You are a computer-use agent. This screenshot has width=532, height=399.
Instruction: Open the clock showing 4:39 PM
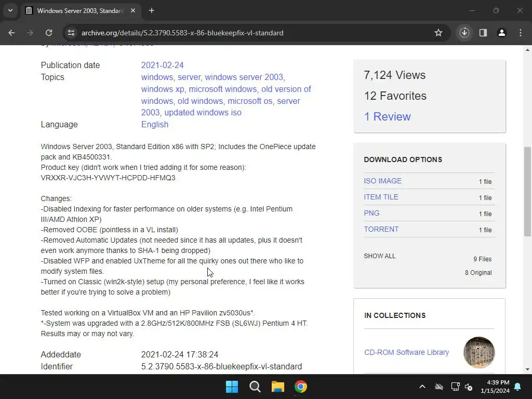[495, 387]
